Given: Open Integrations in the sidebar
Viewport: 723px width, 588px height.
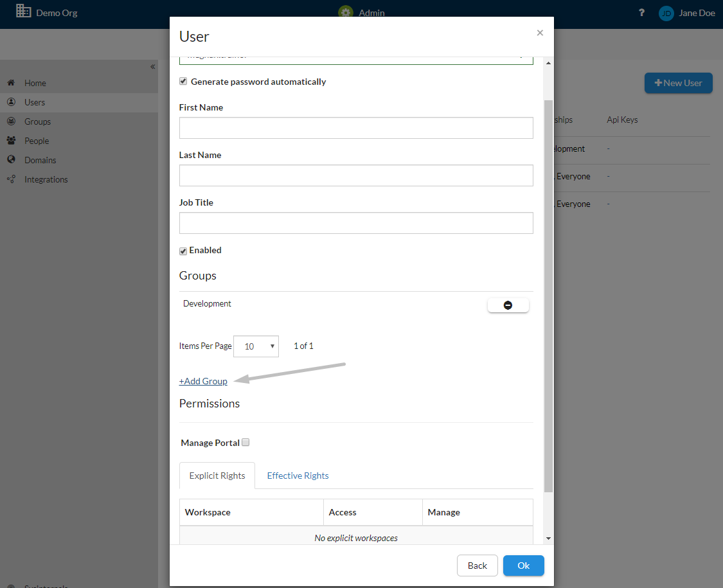Looking at the screenshot, I should [x=46, y=179].
